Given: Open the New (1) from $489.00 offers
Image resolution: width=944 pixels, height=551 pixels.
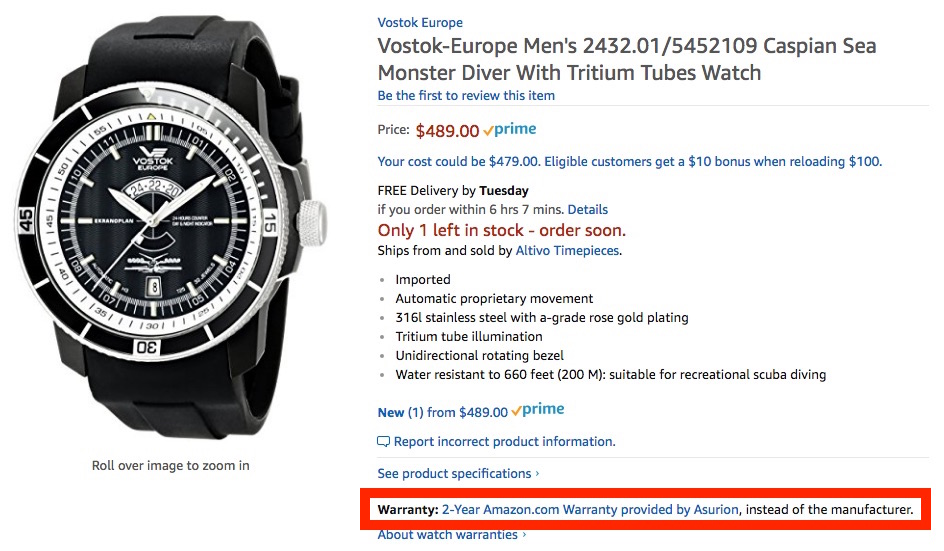Looking at the screenshot, I should point(443,412).
